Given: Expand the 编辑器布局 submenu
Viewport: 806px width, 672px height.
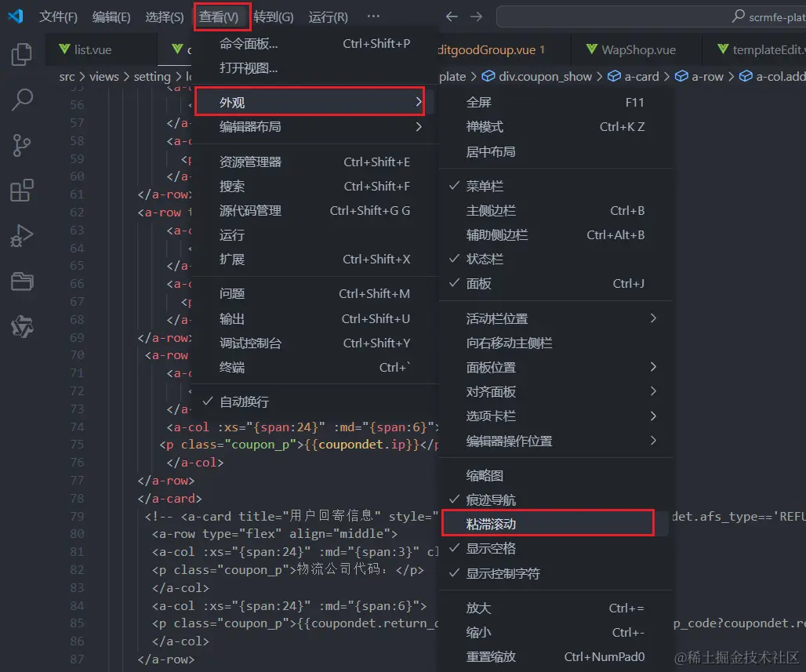Looking at the screenshot, I should [x=314, y=126].
